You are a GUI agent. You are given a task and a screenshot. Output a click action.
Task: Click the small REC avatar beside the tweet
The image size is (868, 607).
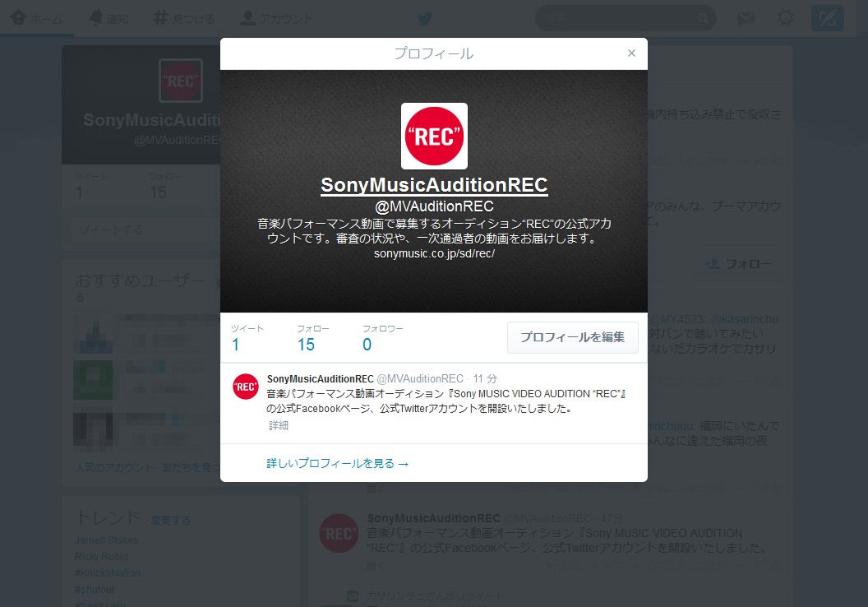[x=245, y=387]
